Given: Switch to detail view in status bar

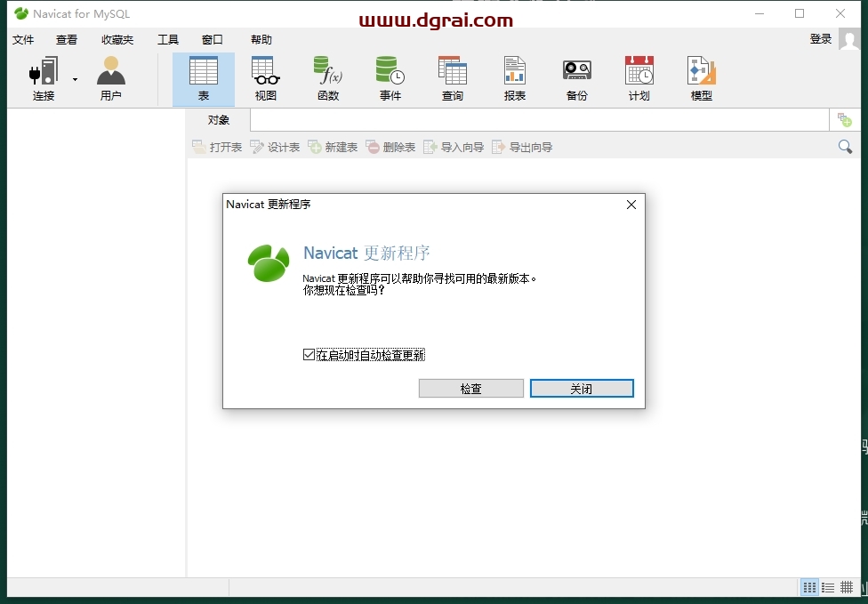Looking at the screenshot, I should [828, 587].
